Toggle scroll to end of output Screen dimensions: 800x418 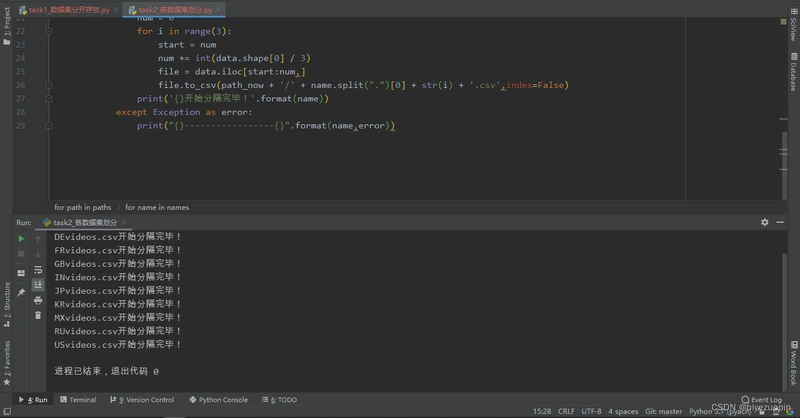click(38, 285)
